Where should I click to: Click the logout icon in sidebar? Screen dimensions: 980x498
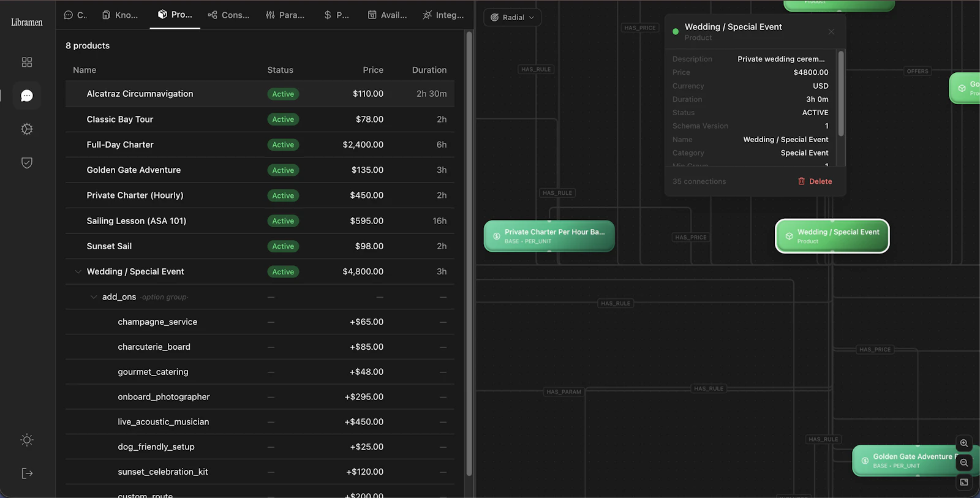(x=27, y=473)
